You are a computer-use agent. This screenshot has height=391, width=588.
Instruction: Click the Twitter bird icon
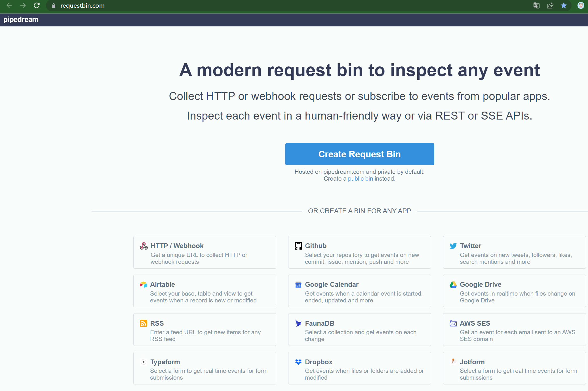click(453, 246)
